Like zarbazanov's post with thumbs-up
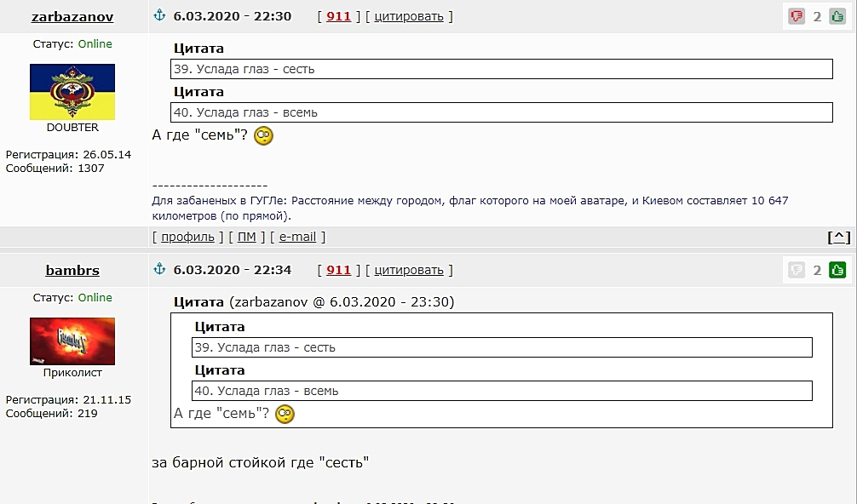 [837, 16]
